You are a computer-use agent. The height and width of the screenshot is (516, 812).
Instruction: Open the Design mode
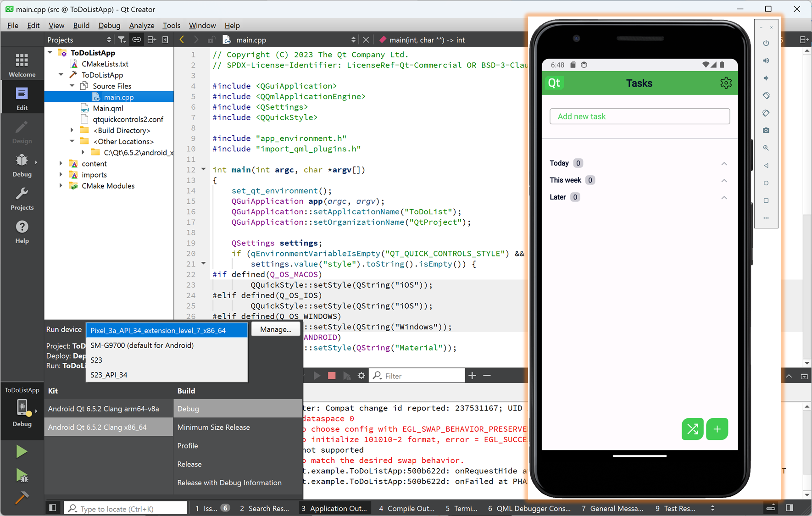22,132
